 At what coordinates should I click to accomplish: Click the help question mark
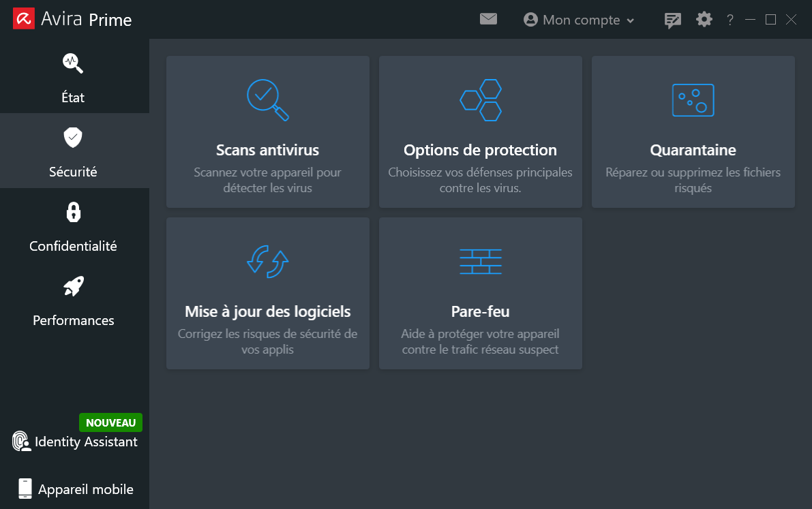point(730,20)
